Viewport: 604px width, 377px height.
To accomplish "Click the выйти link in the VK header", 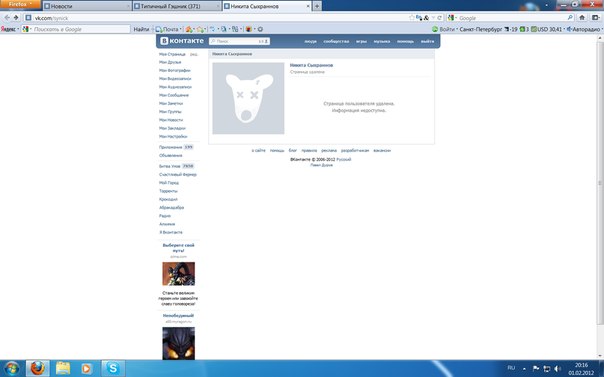I will click(x=427, y=41).
